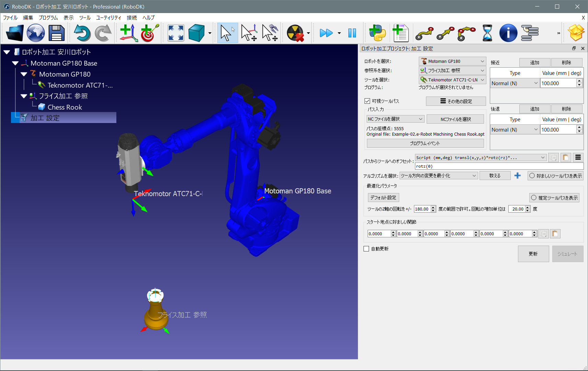Screen dimensions: 588x371
Task: Increase the 180.00 Z rotation stepper
Action: [x=433, y=207]
